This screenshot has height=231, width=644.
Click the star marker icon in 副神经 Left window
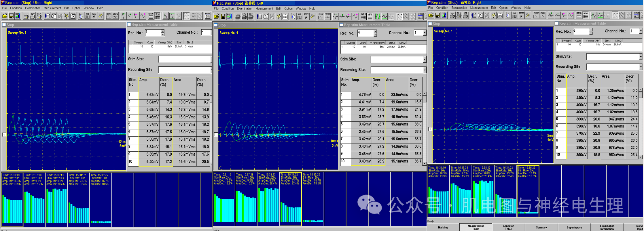279,16
